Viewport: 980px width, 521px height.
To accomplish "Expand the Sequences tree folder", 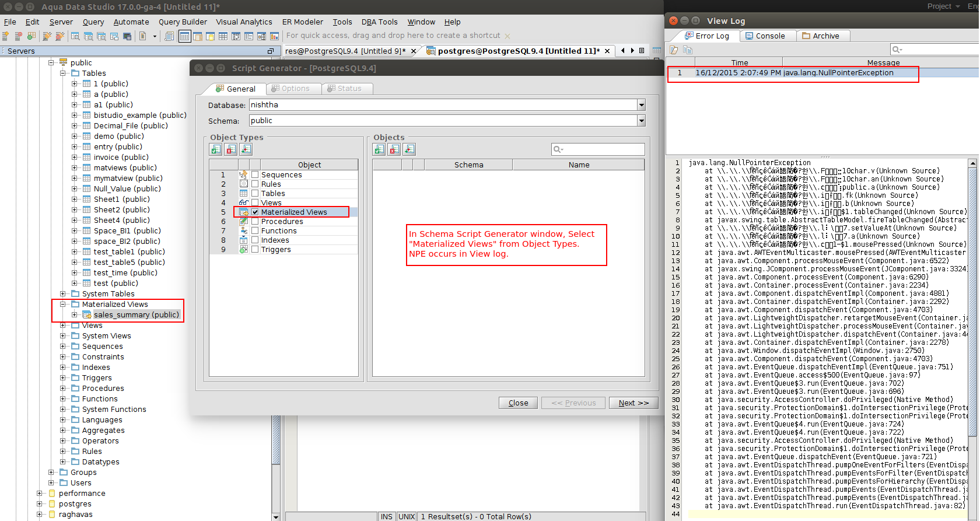I will [63, 347].
